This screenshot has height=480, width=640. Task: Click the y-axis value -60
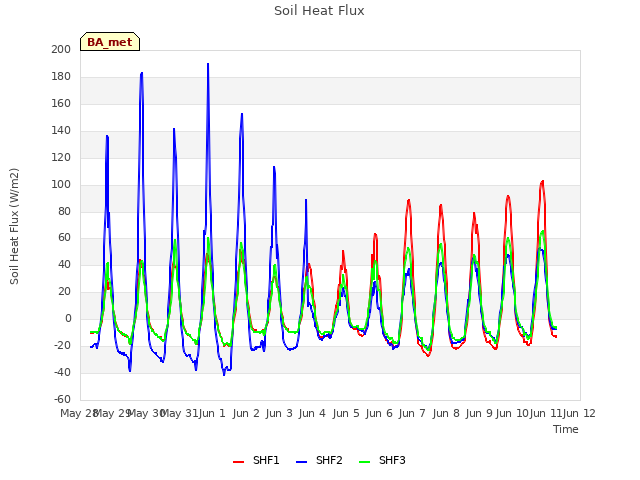[62, 399]
